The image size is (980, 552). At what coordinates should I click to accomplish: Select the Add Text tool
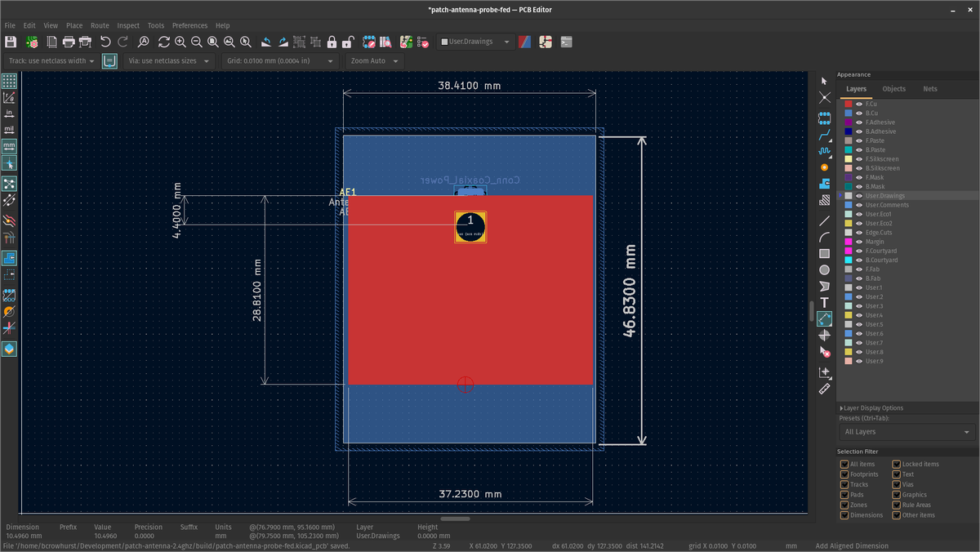pos(824,302)
